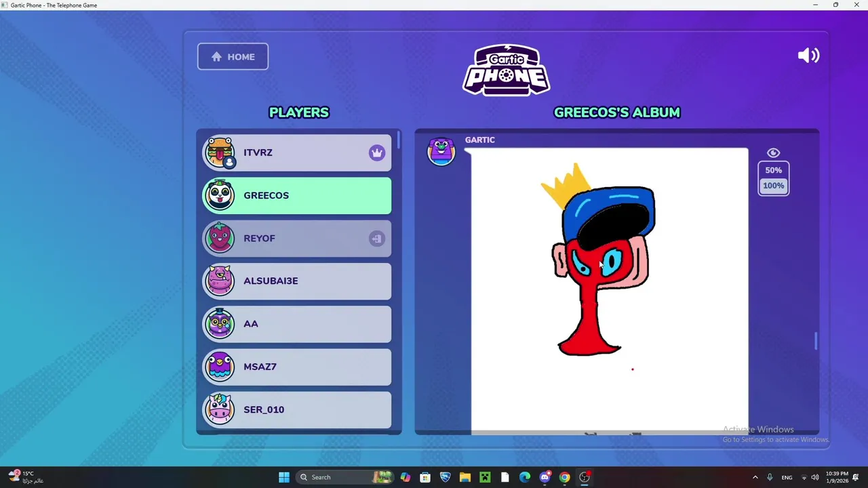Open ENG language switcher
The height and width of the screenshot is (488, 868).
point(787,477)
